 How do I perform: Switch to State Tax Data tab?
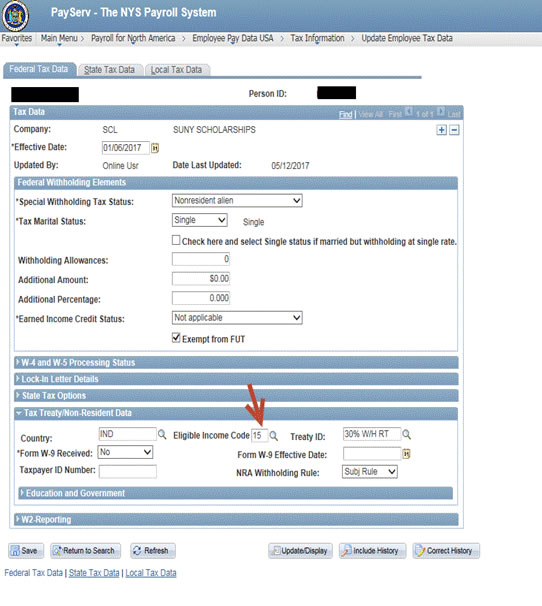pyautogui.click(x=109, y=70)
